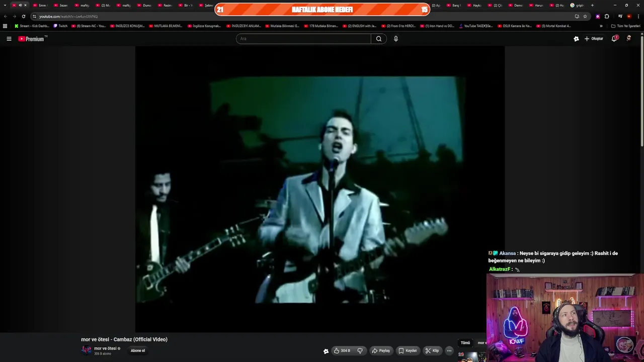Viewport: 644px width, 362px height.
Task: Open the apps grid bookmark icon
Action: click(x=5, y=26)
